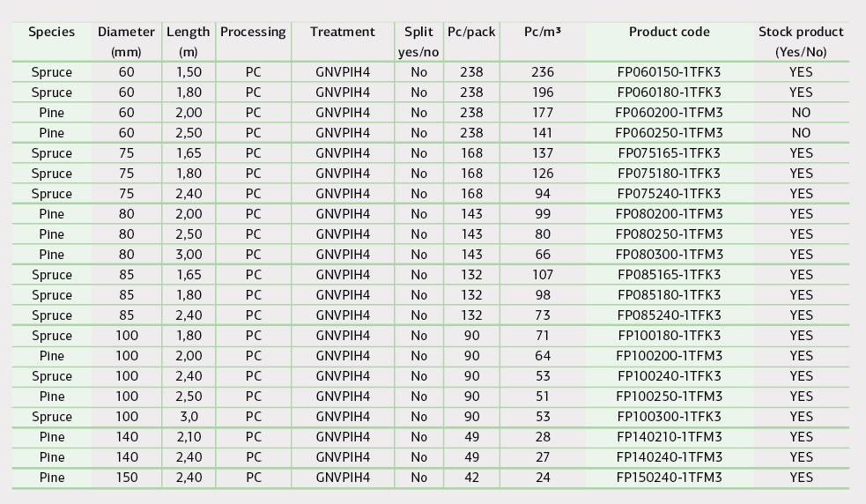Click product code FP085240-1TFK3
Viewport: 866px width, 504px height.
pos(669,315)
